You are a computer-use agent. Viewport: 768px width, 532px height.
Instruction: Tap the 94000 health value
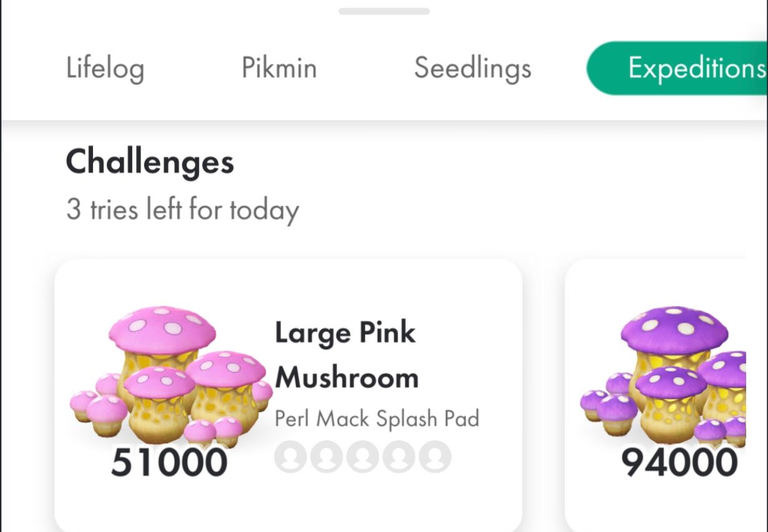[677, 462]
